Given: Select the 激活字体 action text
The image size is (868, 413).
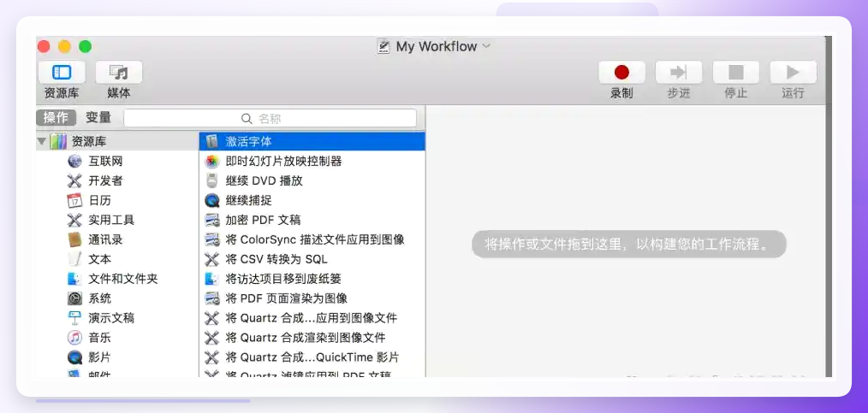Looking at the screenshot, I should (x=248, y=142).
